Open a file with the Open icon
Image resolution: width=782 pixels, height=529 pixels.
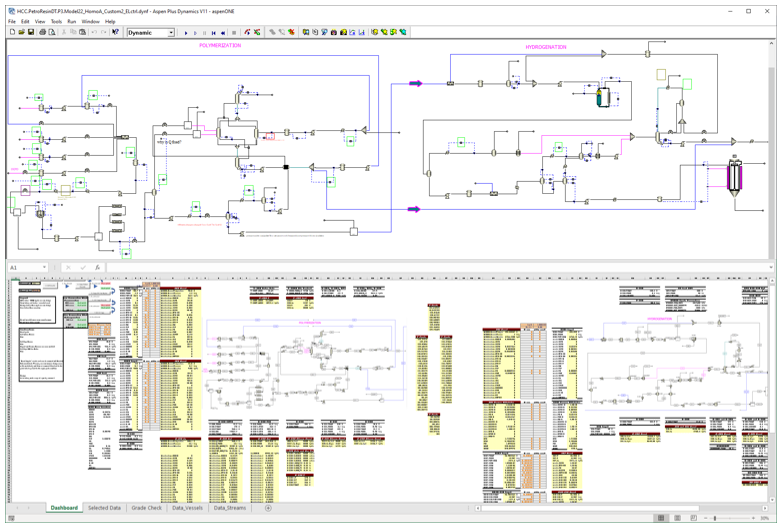pos(21,32)
